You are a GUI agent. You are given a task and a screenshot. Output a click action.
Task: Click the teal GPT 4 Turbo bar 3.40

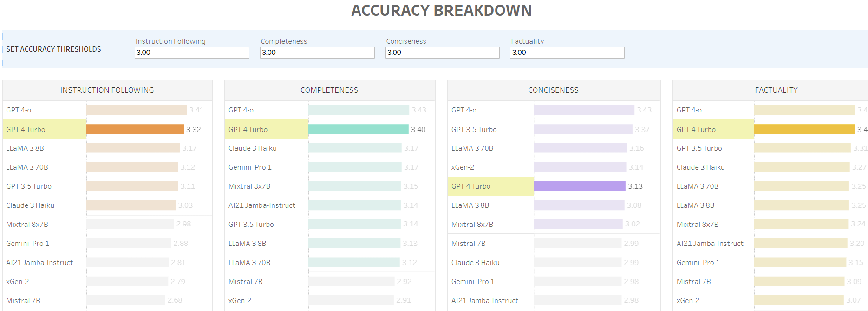coord(359,129)
